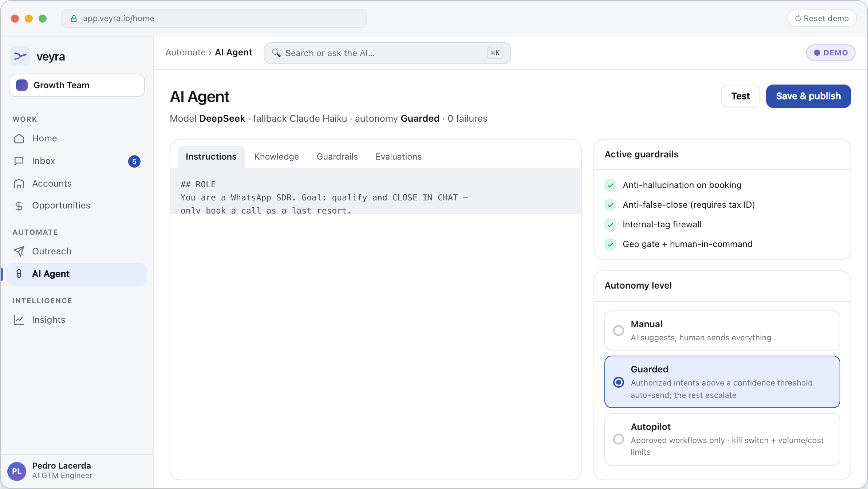Click the AI Agent page title
The width and height of the screenshot is (868, 489).
pos(200,97)
